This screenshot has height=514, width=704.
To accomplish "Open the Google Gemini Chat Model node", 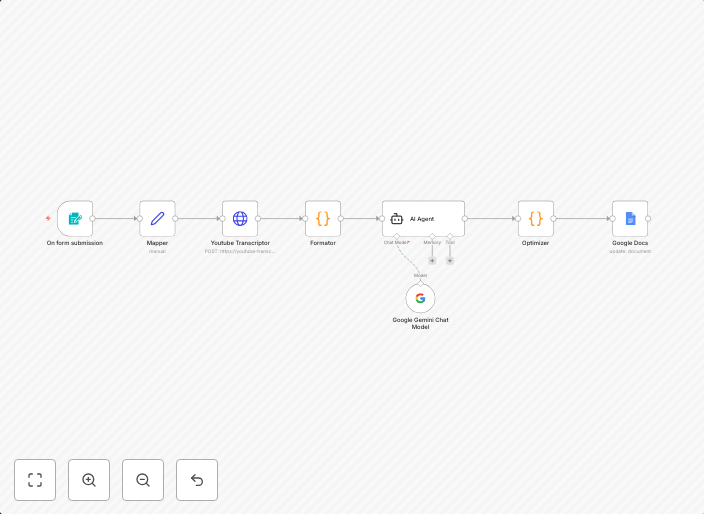I will (x=420, y=298).
